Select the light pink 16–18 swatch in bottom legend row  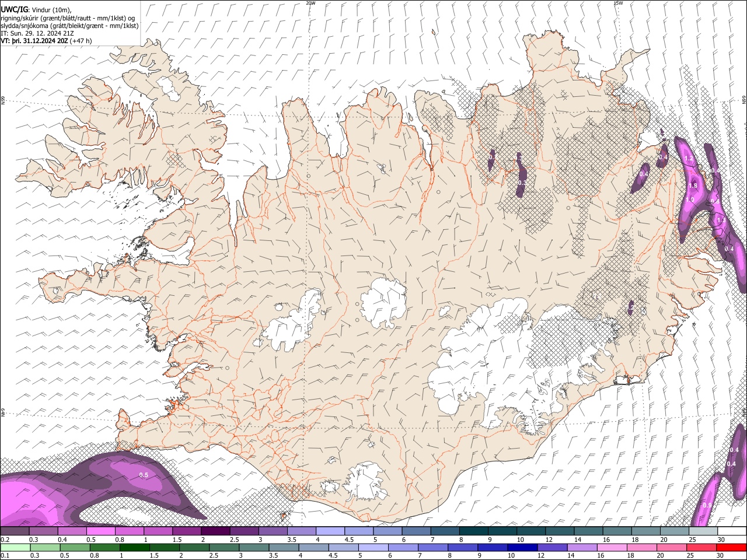[x=611, y=547]
